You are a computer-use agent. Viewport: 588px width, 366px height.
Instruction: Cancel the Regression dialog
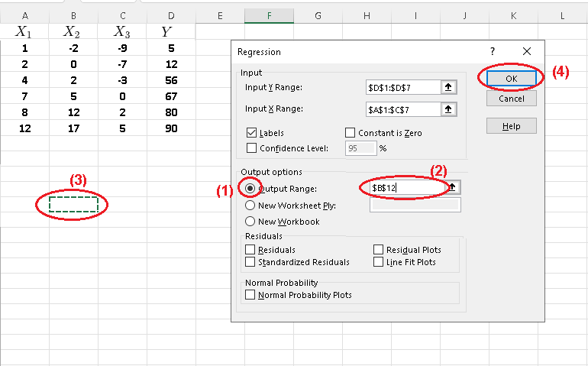(511, 99)
